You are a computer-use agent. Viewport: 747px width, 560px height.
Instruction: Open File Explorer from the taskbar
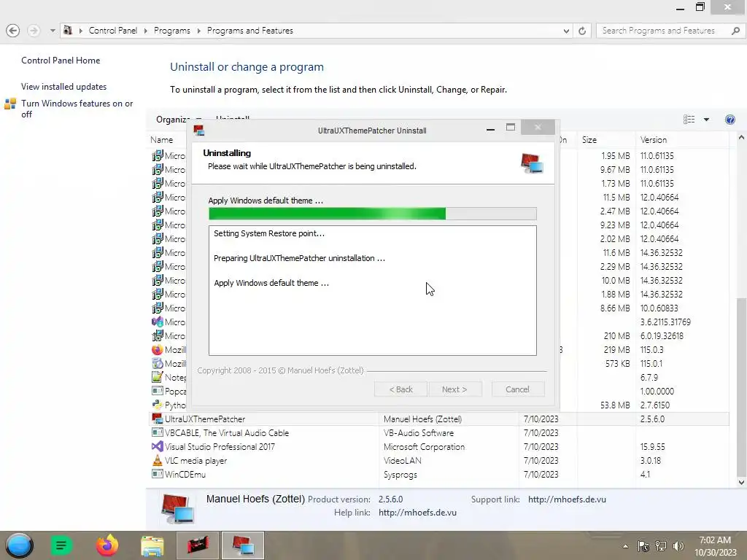(x=152, y=545)
